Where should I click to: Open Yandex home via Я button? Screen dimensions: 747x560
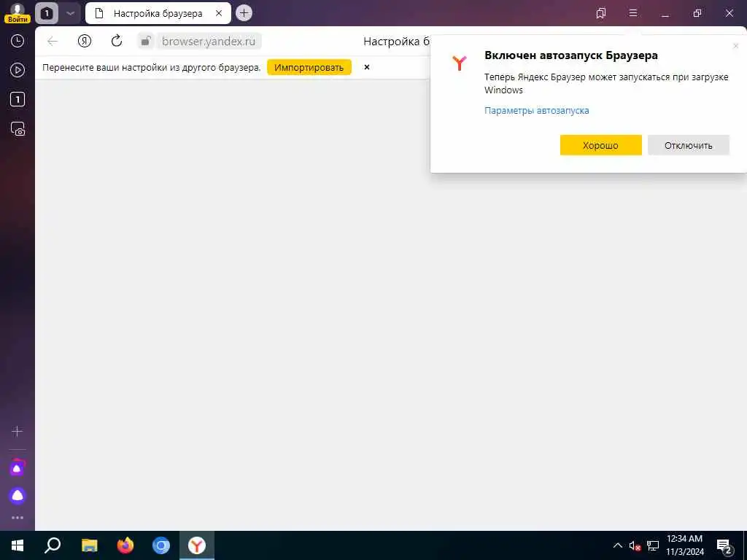coord(85,42)
